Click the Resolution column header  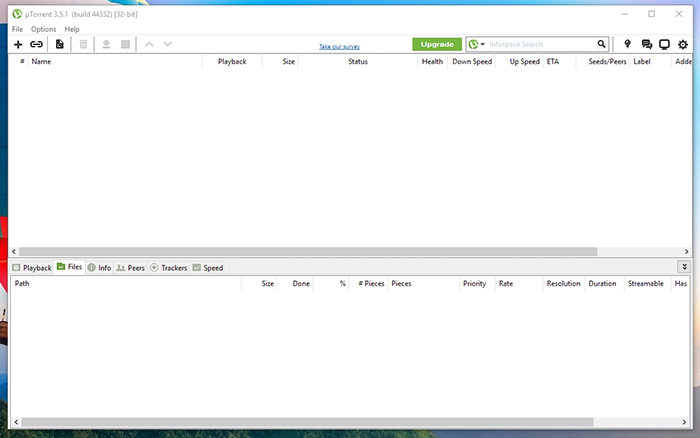(x=564, y=284)
